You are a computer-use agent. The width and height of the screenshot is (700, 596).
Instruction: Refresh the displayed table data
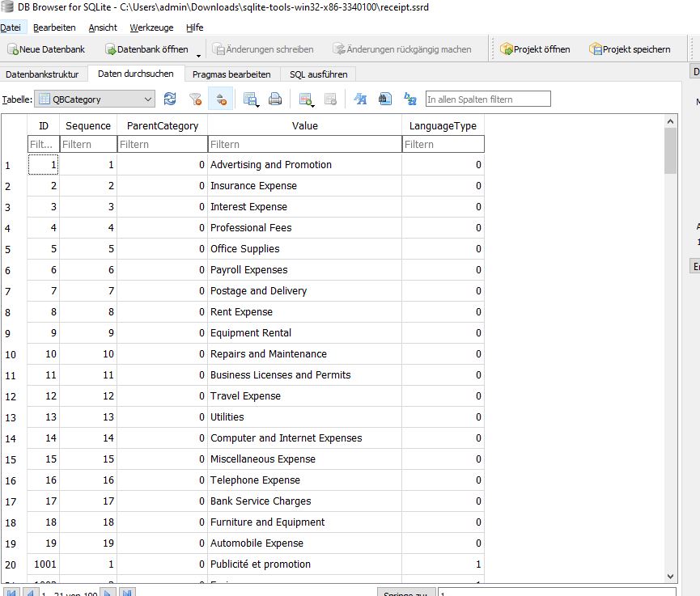coord(170,99)
